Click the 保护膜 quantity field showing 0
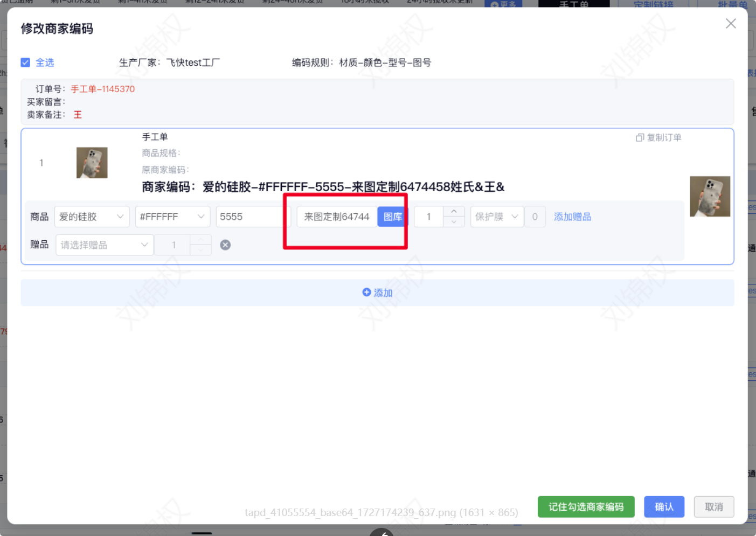This screenshot has height=536, width=756. click(x=535, y=217)
